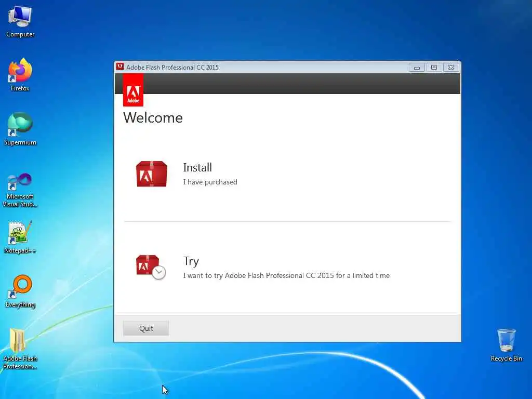Minimize the Adobe Flash installer window
The image size is (532, 399).
417,68
